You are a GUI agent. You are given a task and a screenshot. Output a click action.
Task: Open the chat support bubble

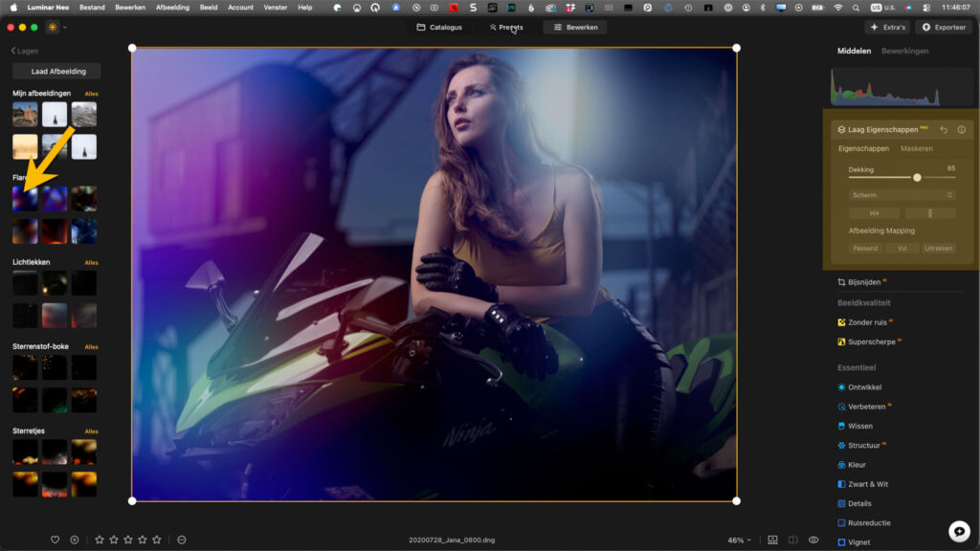959,531
